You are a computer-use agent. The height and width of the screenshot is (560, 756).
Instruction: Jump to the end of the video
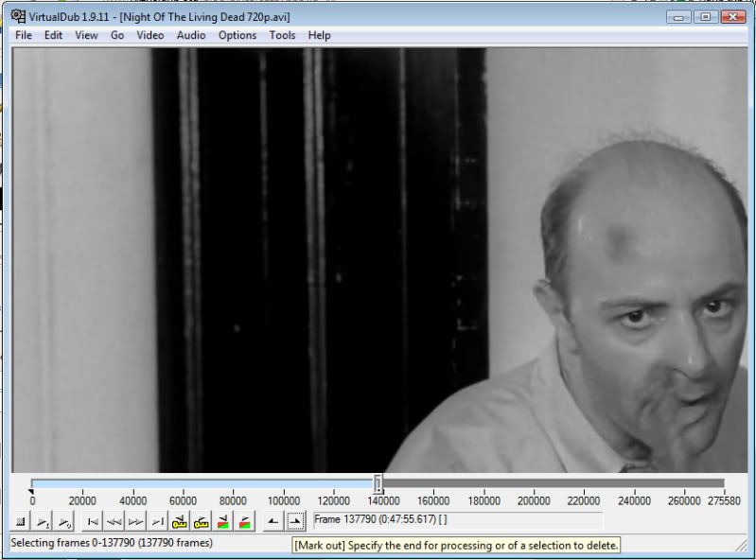click(158, 521)
